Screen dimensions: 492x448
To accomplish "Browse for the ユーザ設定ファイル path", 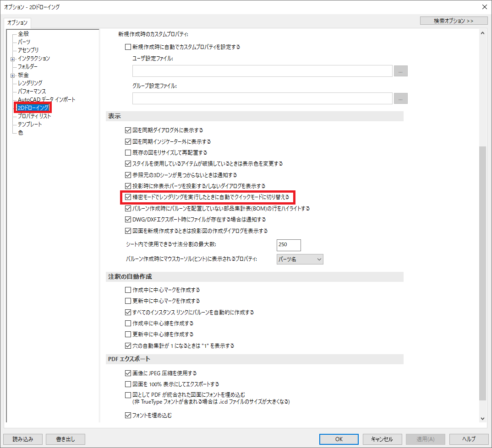I will 401,71.
